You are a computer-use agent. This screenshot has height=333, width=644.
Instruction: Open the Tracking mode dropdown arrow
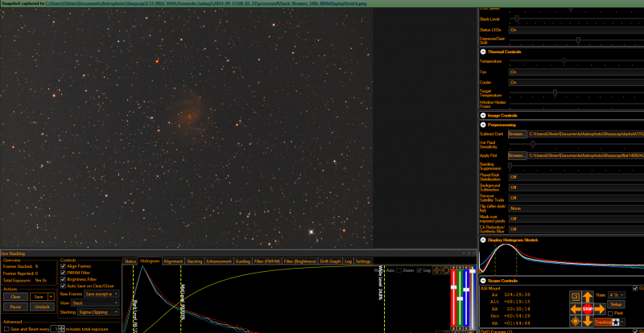click(622, 322)
